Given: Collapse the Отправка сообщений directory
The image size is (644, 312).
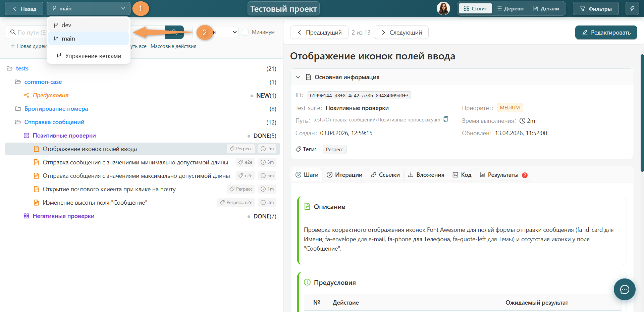Looking at the screenshot, I should click(54, 122).
